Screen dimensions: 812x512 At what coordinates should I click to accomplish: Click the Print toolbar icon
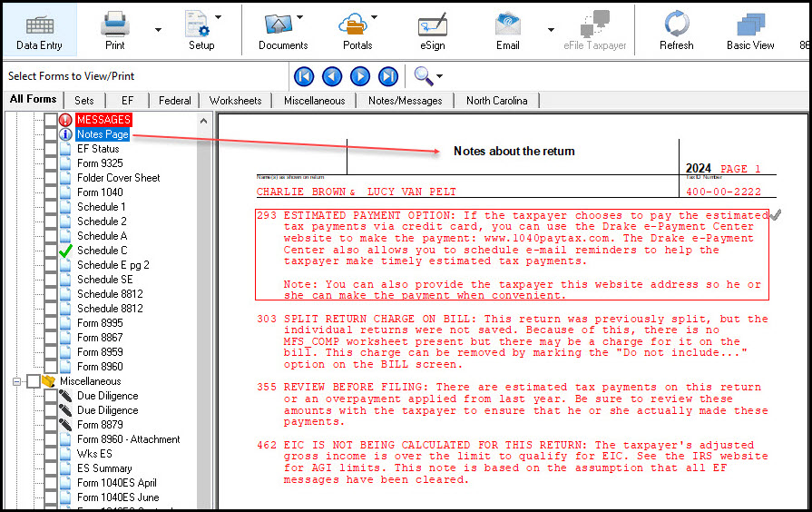click(x=114, y=24)
